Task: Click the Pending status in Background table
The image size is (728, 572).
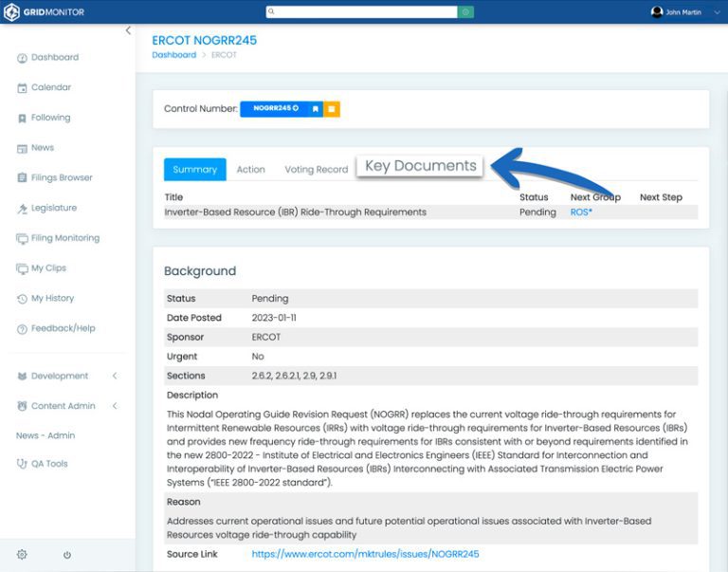Action: (270, 298)
